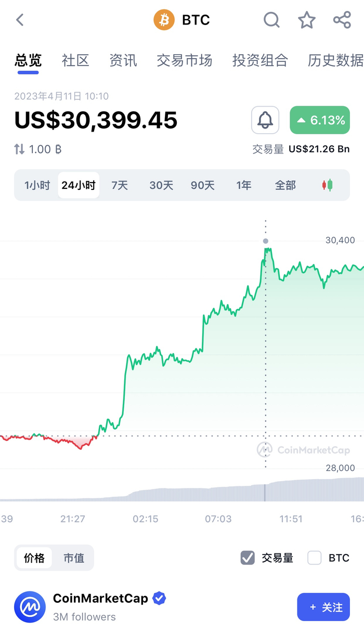This screenshot has width=364, height=632.
Task: Click the CoinMarketCap circular logo avatar
Action: point(30,607)
